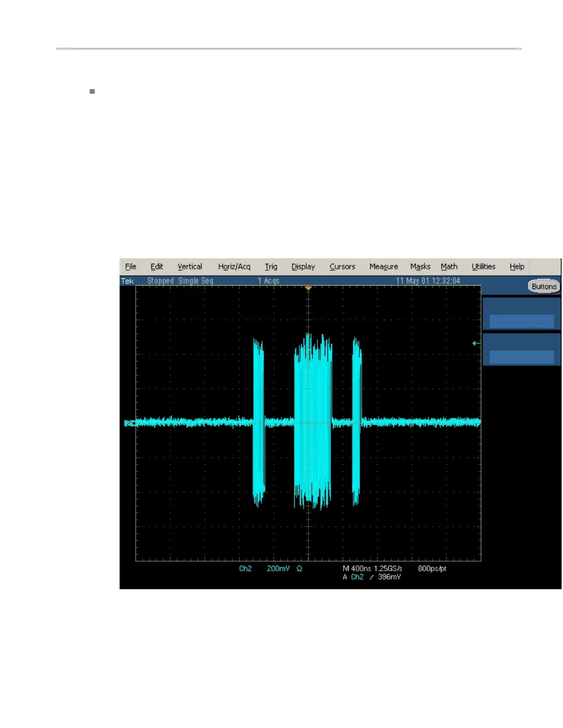Click the M 400ns timebase readout
This screenshot has width=563, height=728.
pos(357,569)
